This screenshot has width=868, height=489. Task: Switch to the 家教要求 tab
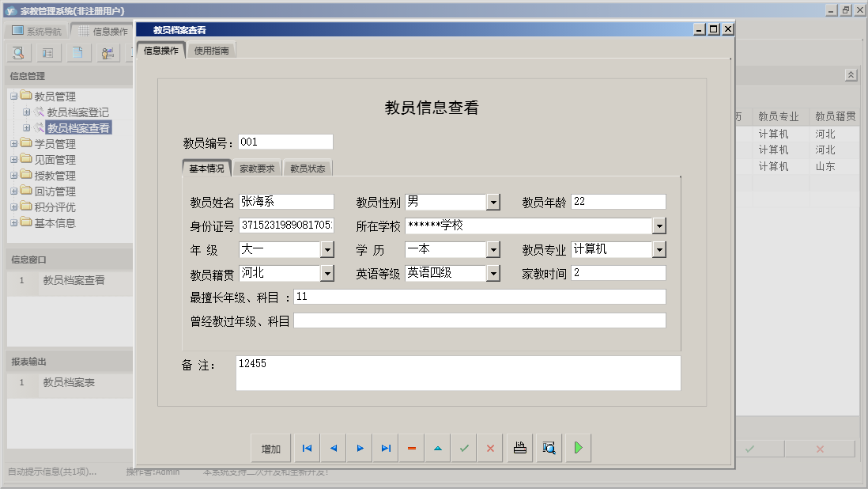[x=255, y=168]
